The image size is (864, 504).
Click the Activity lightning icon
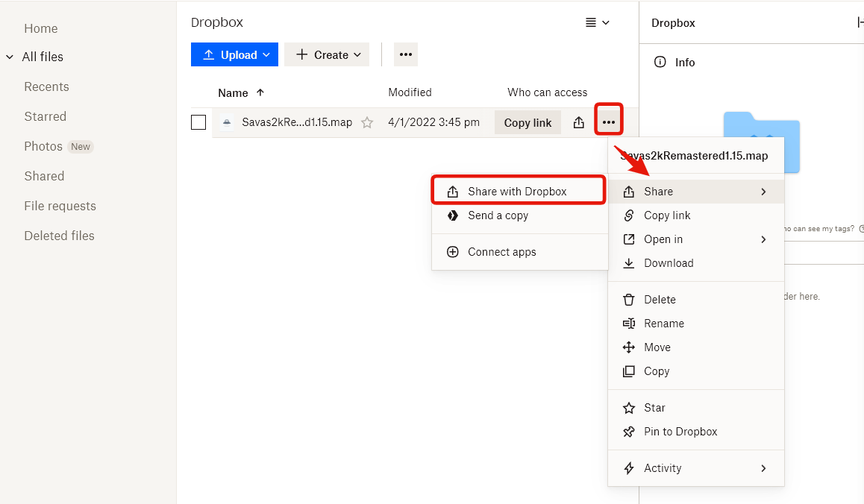tap(629, 468)
